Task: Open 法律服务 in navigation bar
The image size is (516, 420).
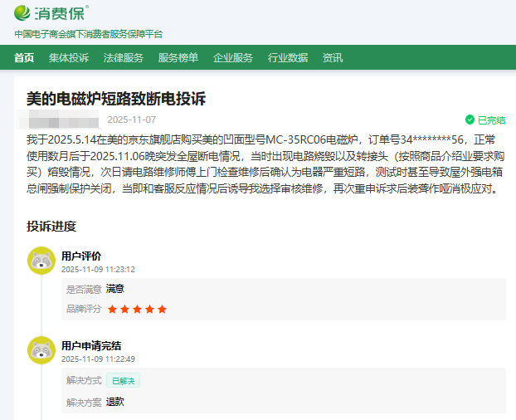Action: click(124, 57)
